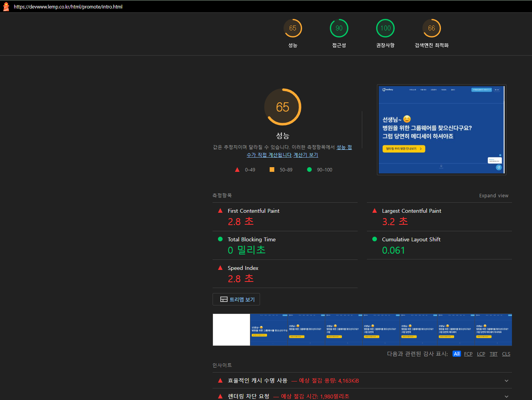
Task: Expand 렌더링 차단 요청 chevron
Action: (507, 397)
